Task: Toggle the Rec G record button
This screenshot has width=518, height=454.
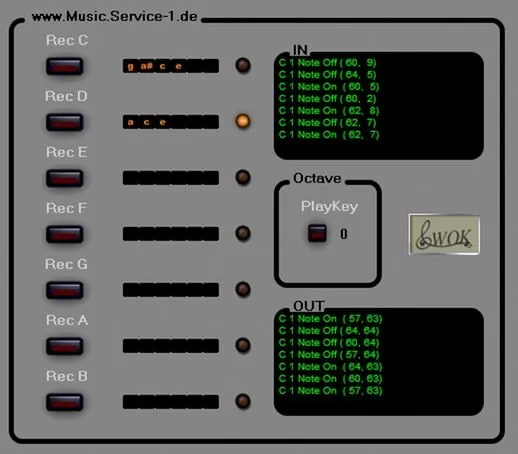Action: (64, 290)
